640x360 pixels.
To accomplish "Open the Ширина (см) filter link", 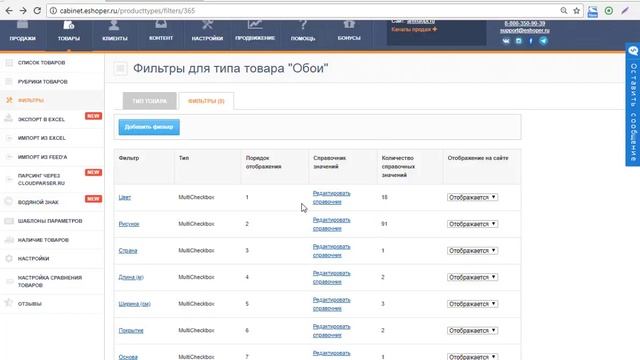I will click(135, 304).
